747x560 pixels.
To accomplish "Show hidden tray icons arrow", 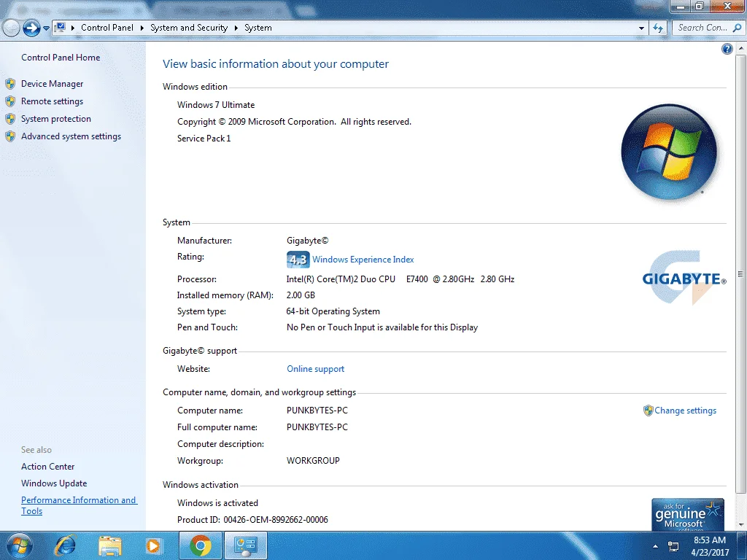I will [x=655, y=546].
